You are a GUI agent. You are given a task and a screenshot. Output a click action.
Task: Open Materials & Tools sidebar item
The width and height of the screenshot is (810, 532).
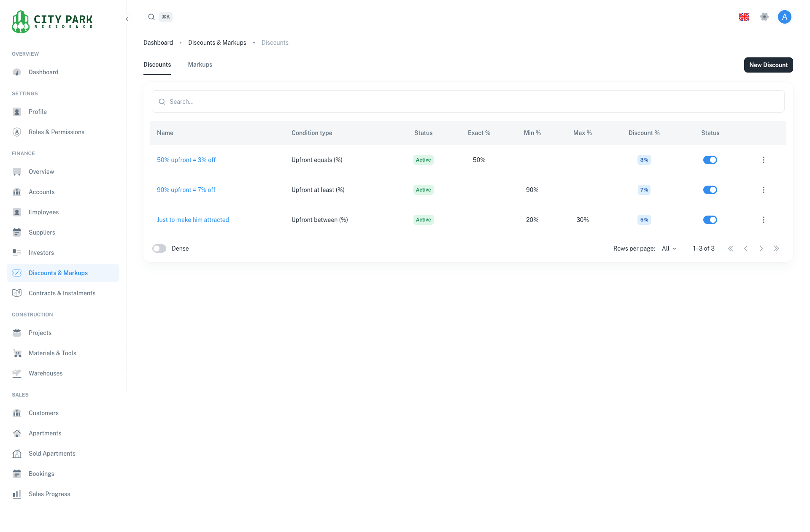(52, 353)
